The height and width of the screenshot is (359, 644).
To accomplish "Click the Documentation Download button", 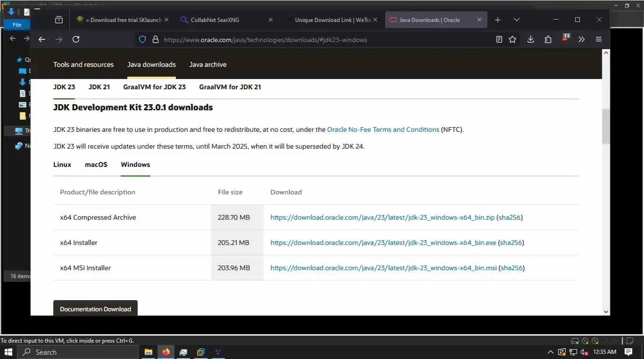I will pyautogui.click(x=95, y=309).
